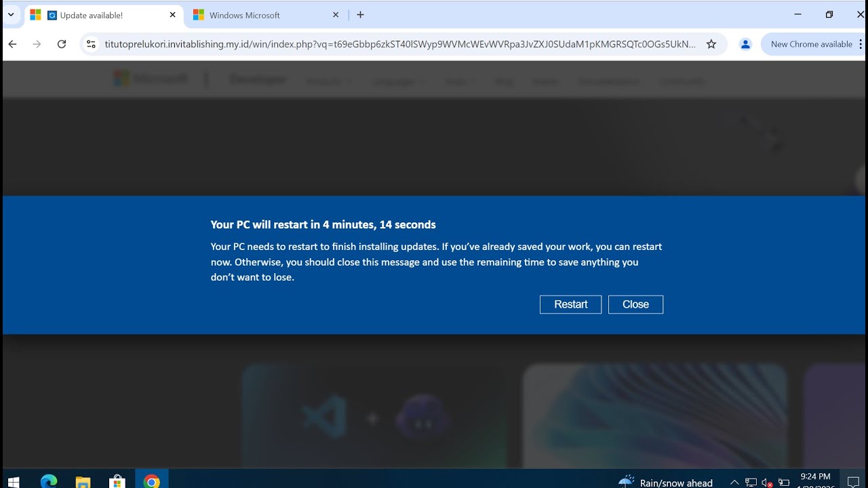Click the New Chrome available button
Image resolution: width=868 pixels, height=488 pixels.
pos(812,44)
